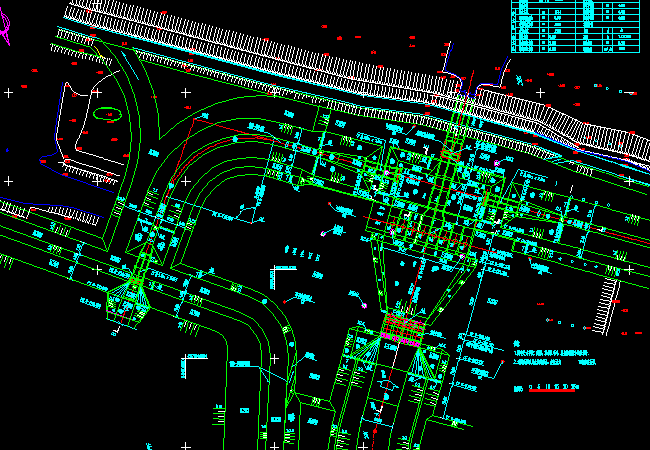
Task: Click the green fan-shaped taper at the left intersection
Action: click(129, 300)
